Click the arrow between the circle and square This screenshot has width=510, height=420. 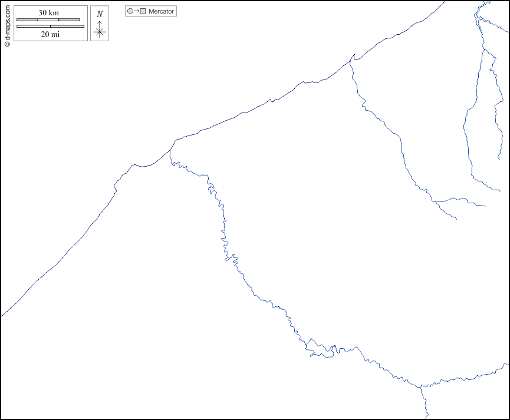tap(136, 11)
